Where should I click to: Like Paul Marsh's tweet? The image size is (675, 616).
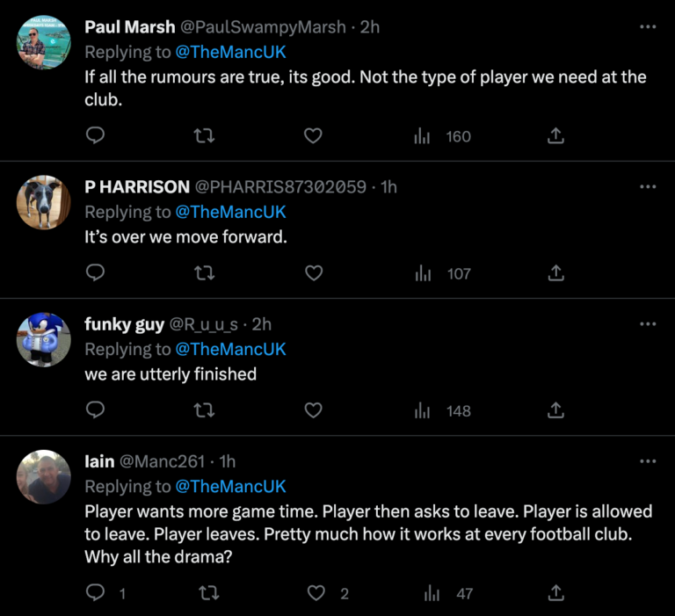coord(313,136)
